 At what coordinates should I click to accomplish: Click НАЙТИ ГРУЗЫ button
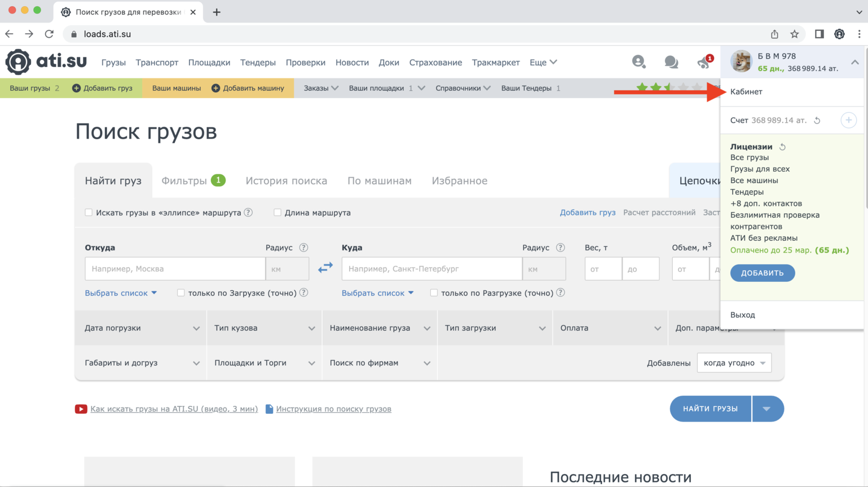point(711,409)
